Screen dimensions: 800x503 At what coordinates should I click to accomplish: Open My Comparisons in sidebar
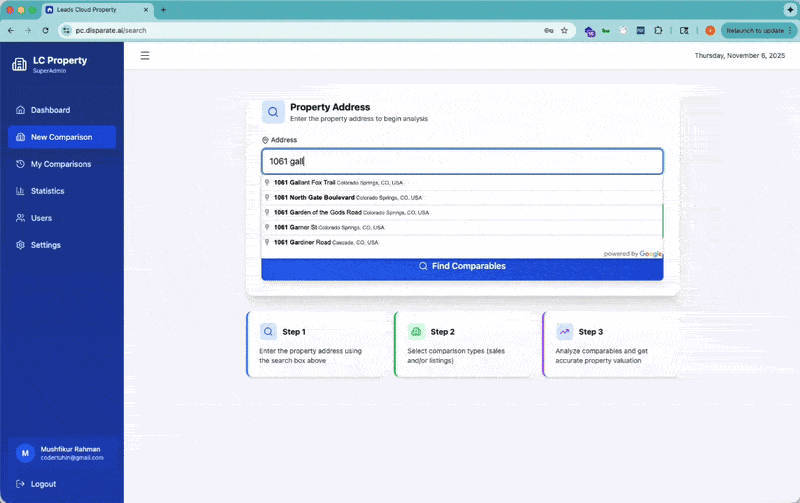coord(62,164)
